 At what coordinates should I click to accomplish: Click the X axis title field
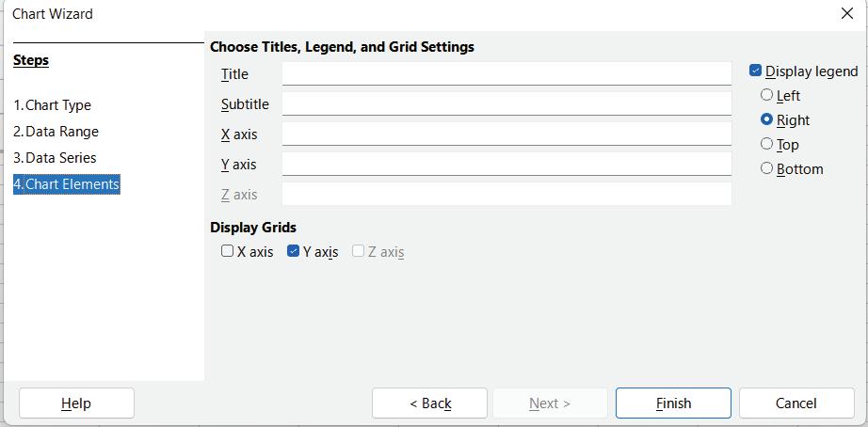click(x=506, y=134)
